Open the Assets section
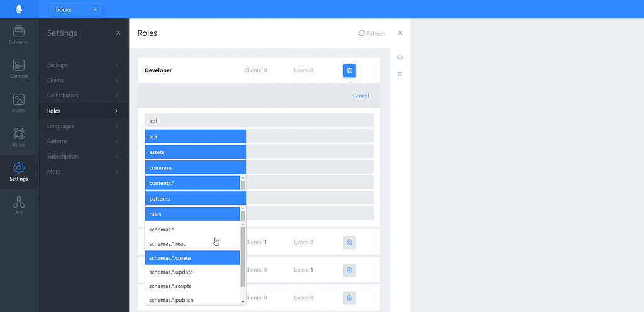 click(x=19, y=103)
